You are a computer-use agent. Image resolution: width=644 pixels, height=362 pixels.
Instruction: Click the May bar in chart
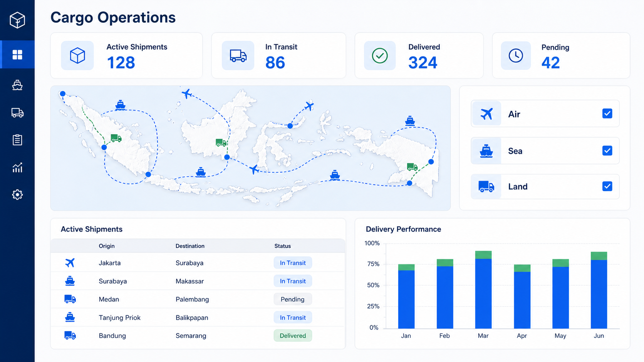click(560, 294)
